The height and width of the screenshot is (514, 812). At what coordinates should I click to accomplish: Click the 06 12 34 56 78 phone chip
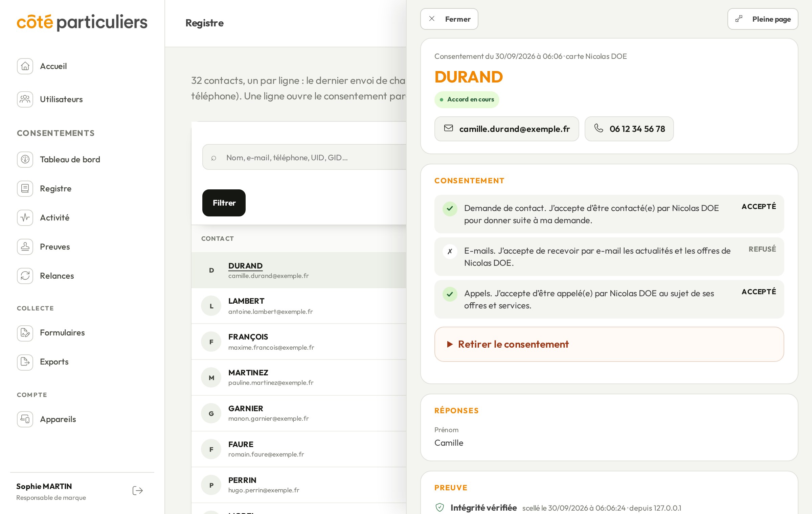[629, 129]
